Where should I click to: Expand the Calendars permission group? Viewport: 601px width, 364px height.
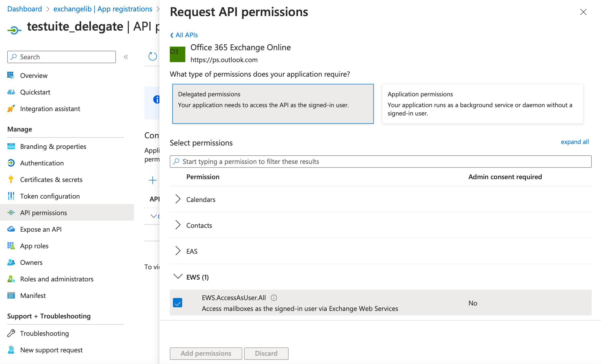point(178,199)
